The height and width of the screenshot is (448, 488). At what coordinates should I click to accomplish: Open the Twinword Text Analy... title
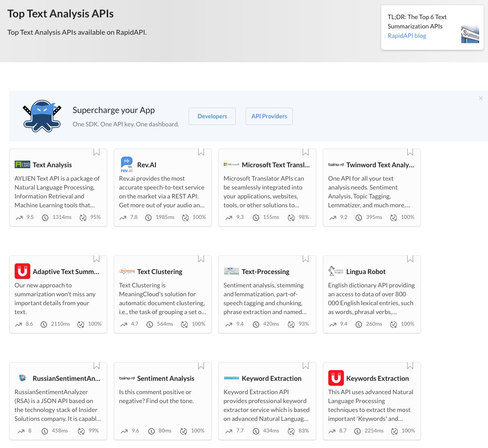point(380,165)
